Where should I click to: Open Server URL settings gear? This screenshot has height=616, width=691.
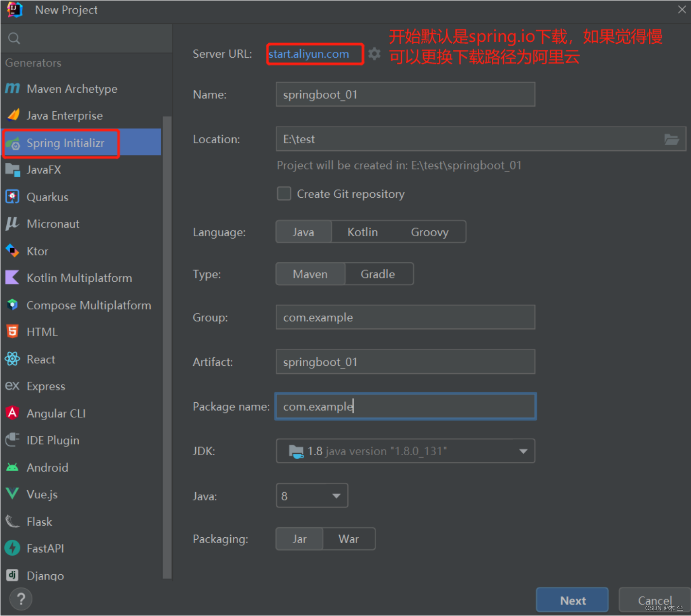tap(374, 53)
